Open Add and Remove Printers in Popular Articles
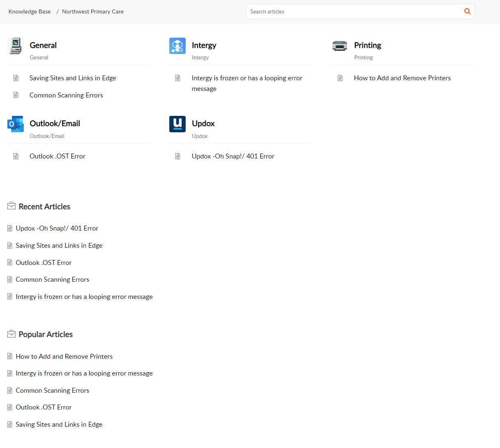Image resolution: width=500 pixels, height=448 pixels. 64,356
